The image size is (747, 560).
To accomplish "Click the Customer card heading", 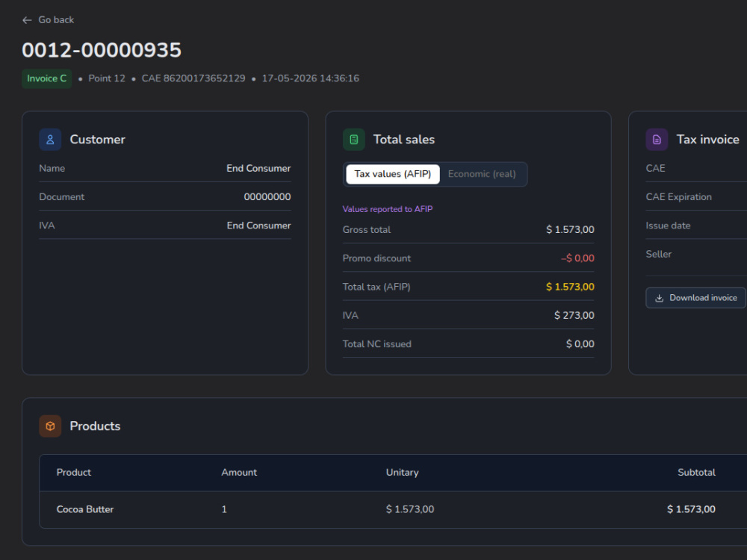I will click(x=97, y=140).
